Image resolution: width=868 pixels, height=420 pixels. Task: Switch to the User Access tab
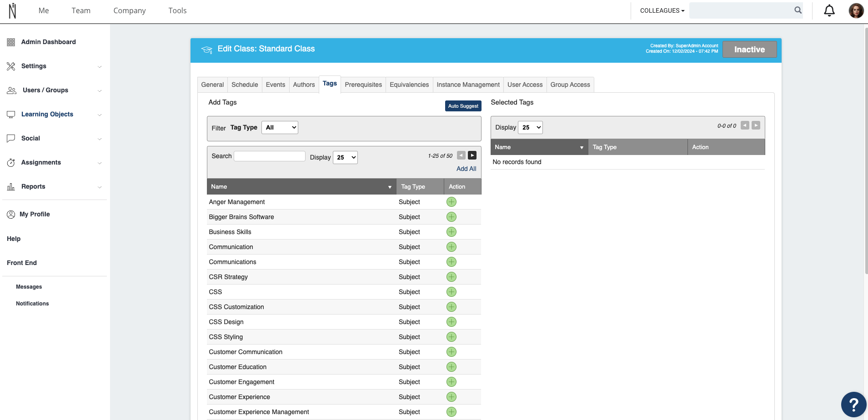(x=525, y=85)
